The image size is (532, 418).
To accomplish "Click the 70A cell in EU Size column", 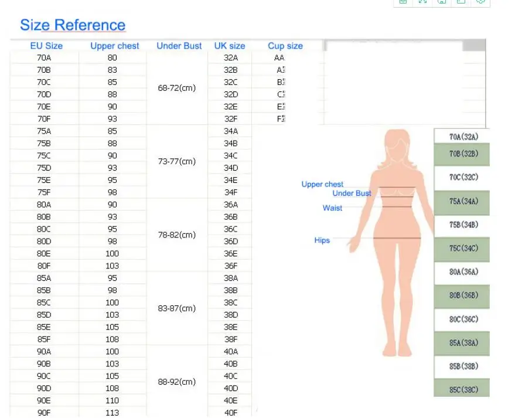I will coord(44,57).
